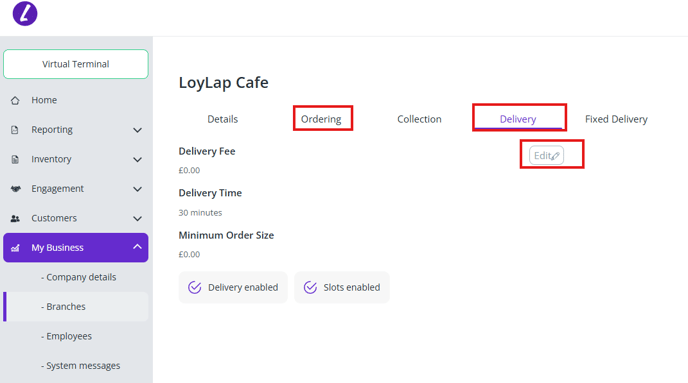This screenshot has width=688, height=383.
Task: Open the Virtual Terminal button
Action: tap(76, 64)
